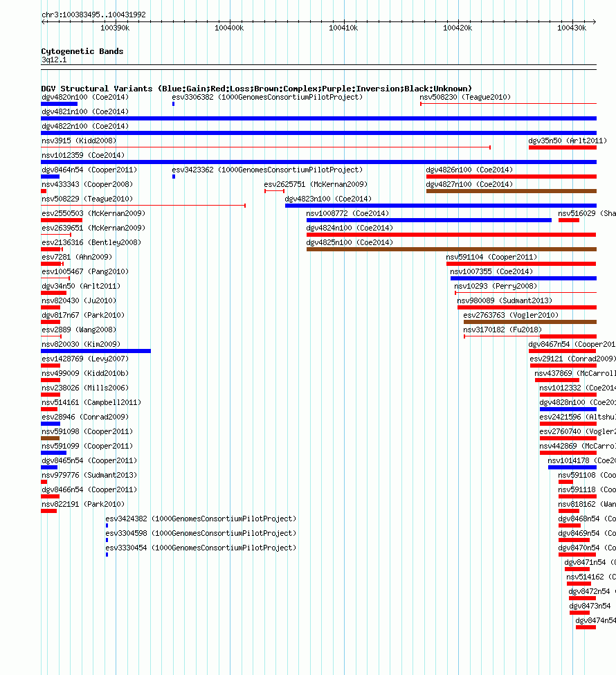Open esv3304598 1000GenomesConsortiumPilotProject variant
The width and height of the screenshot is (616, 675).
coord(201,533)
